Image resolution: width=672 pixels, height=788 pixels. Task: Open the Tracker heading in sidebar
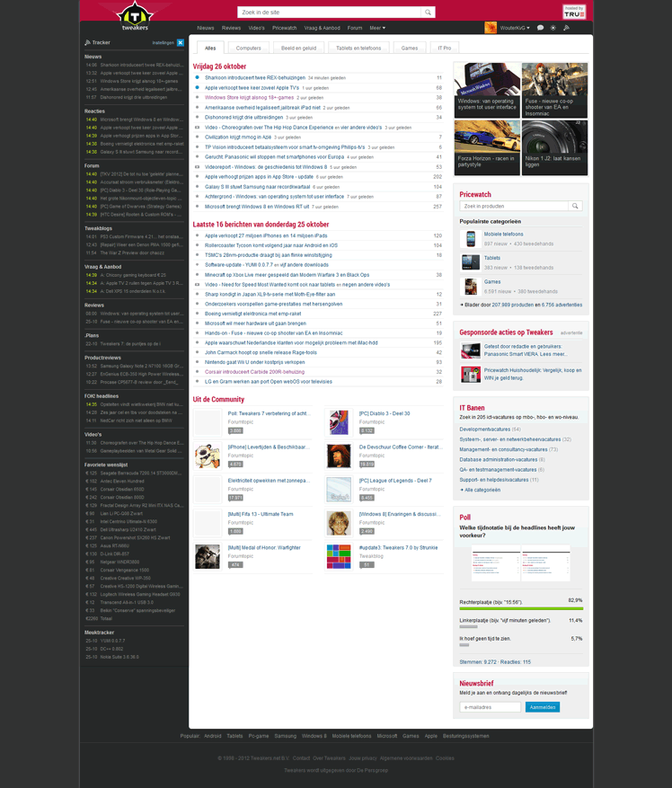[101, 43]
